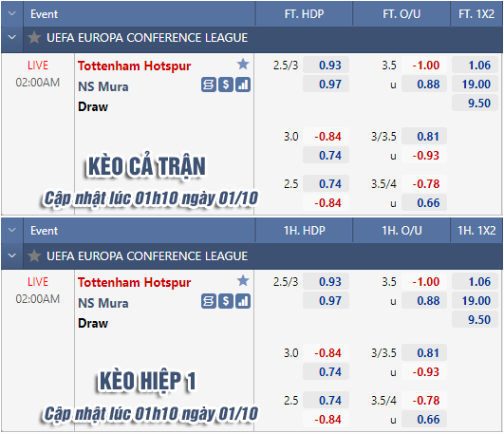Pick 1.06 full-time home win odds

(476, 66)
